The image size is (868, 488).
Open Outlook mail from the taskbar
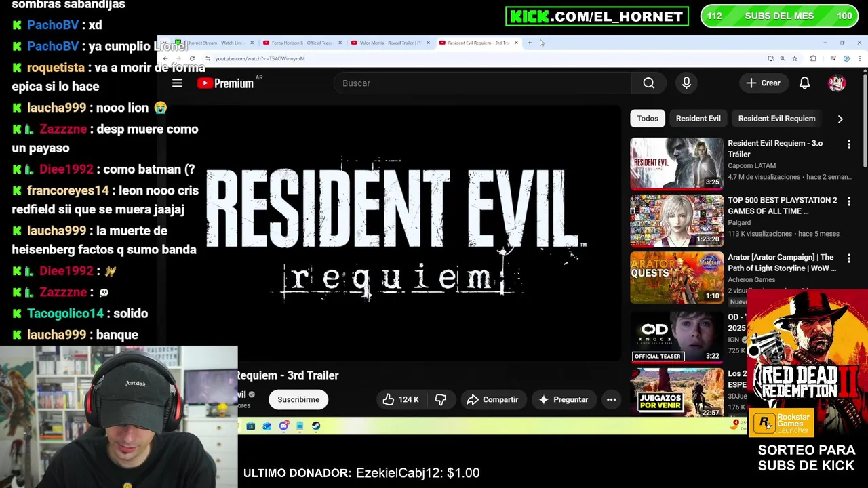(267, 426)
